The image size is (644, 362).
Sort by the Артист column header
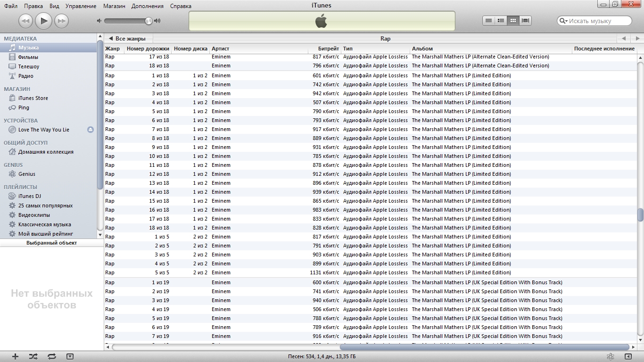click(258, 49)
